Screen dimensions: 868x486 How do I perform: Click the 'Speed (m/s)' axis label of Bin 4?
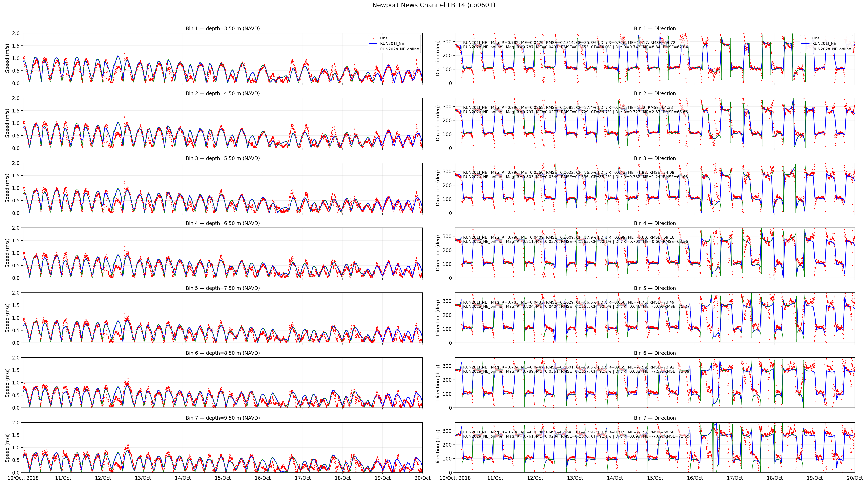click(x=7, y=253)
